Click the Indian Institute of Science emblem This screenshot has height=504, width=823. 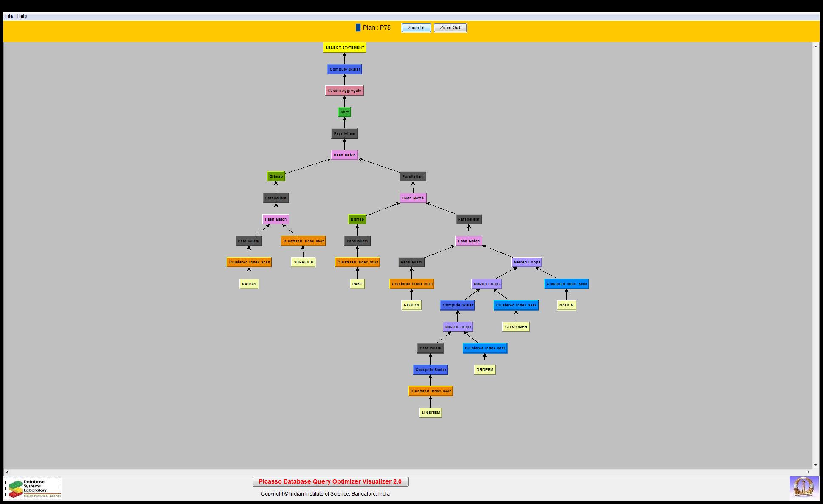pyautogui.click(x=803, y=487)
